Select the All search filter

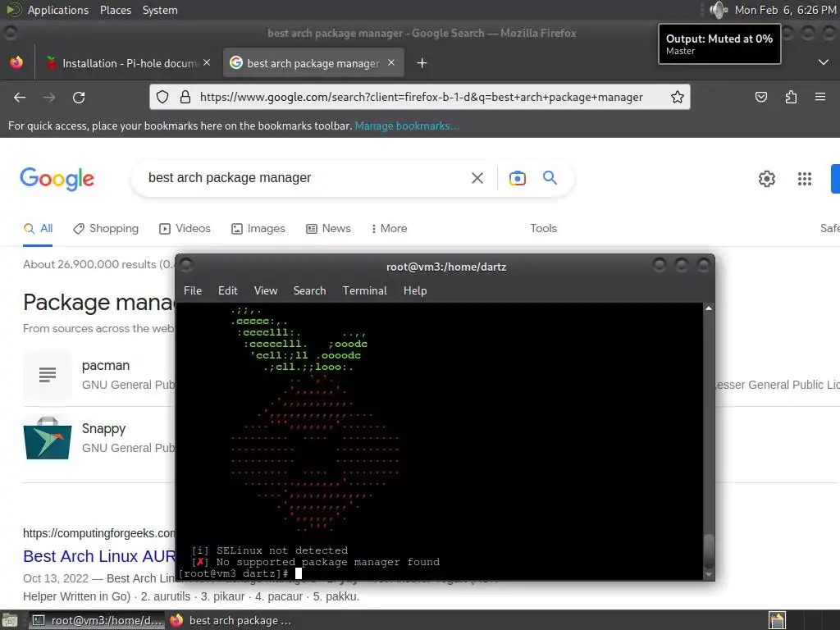coord(38,228)
